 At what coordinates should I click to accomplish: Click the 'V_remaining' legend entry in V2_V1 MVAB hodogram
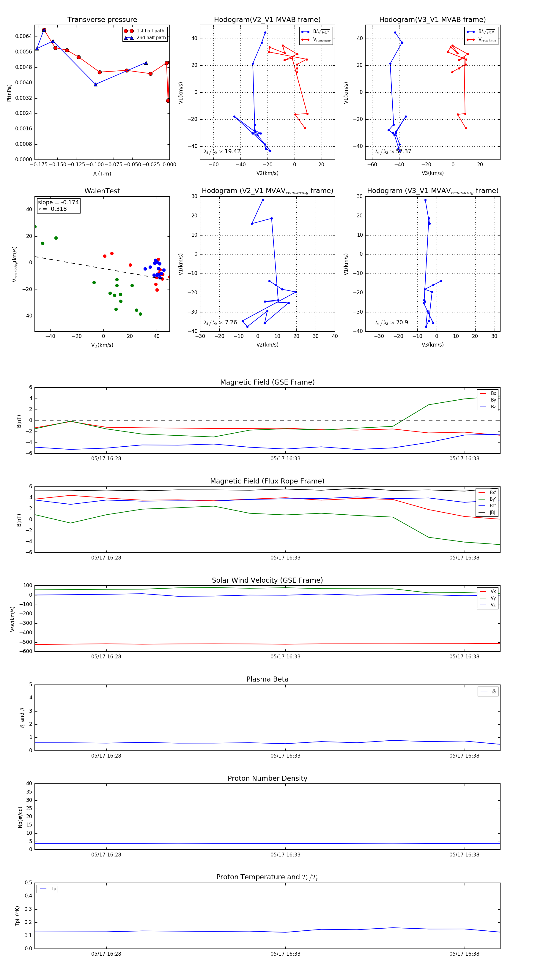pyautogui.click(x=316, y=39)
